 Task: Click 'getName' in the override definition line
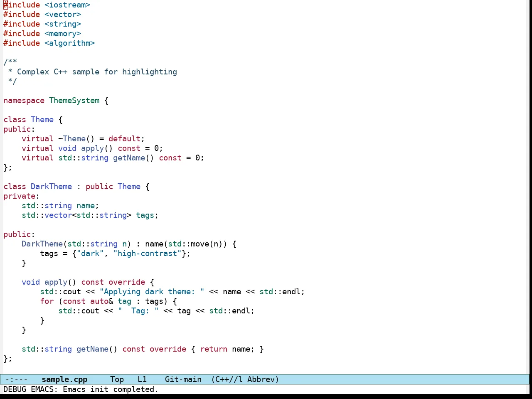tap(92, 349)
